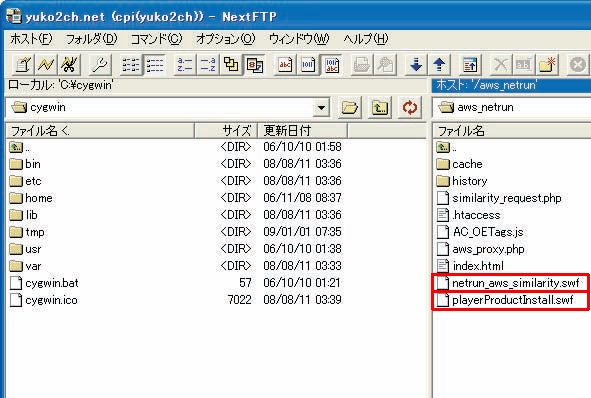Click the quick connect lightning icon
The width and height of the screenshot is (591, 398).
46,65
